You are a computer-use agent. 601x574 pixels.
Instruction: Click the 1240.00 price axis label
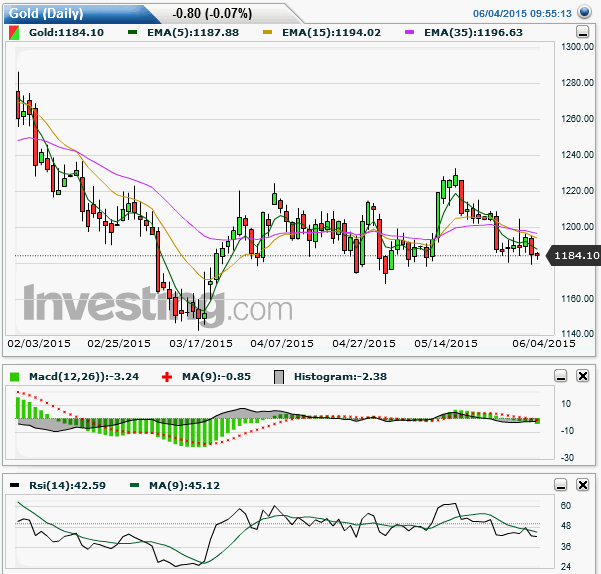point(577,155)
